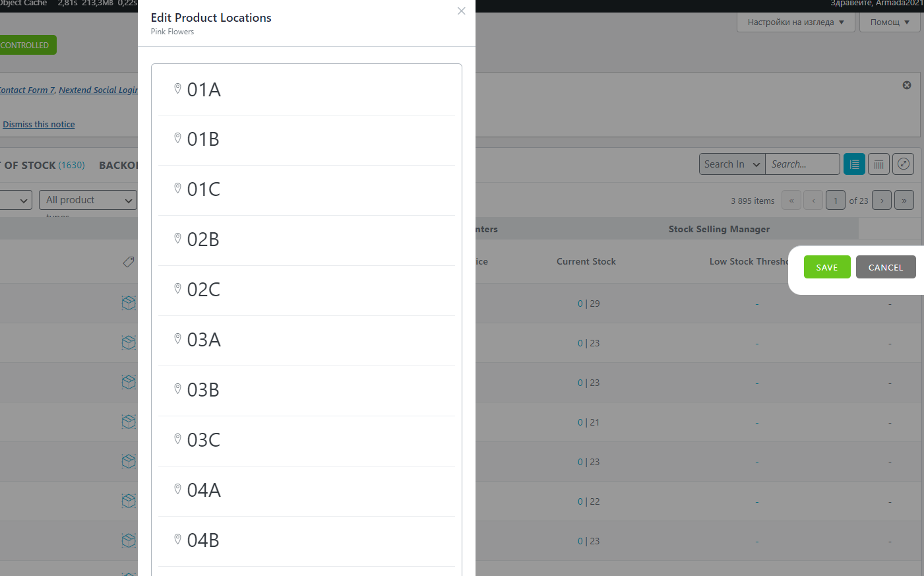
Task: Expand the All product types dropdown
Action: click(x=88, y=200)
